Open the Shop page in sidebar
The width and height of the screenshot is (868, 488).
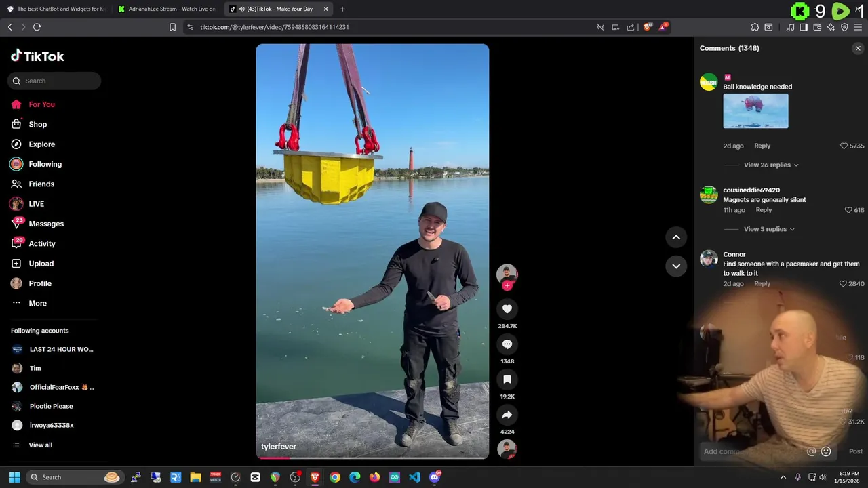(38, 124)
